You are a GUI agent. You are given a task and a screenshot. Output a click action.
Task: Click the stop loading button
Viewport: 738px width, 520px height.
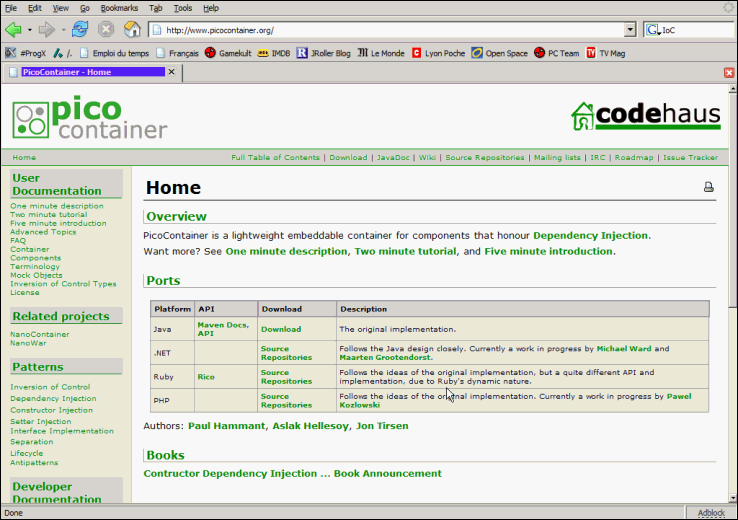pyautogui.click(x=106, y=30)
